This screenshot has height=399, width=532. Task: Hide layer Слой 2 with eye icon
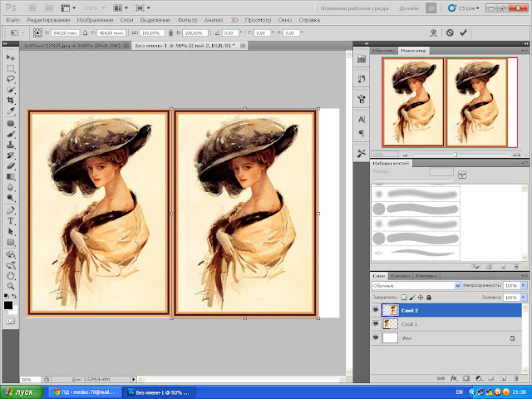pyautogui.click(x=376, y=309)
